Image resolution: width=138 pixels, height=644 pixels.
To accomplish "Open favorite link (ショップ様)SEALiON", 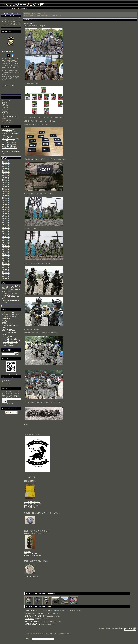I will tap(8, 336).
